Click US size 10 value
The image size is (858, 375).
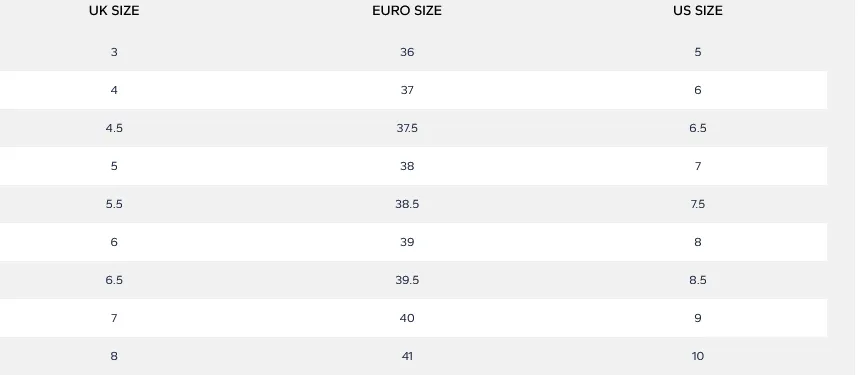coord(698,356)
